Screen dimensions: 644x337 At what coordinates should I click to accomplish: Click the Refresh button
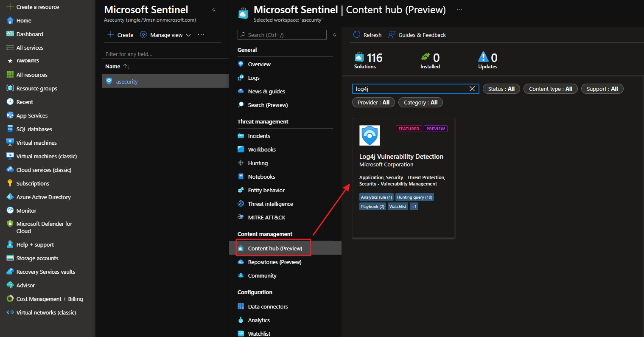click(x=367, y=35)
